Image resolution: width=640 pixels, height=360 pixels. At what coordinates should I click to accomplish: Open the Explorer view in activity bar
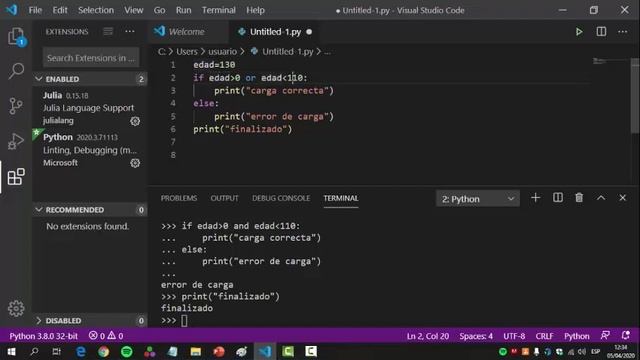[x=16, y=37]
